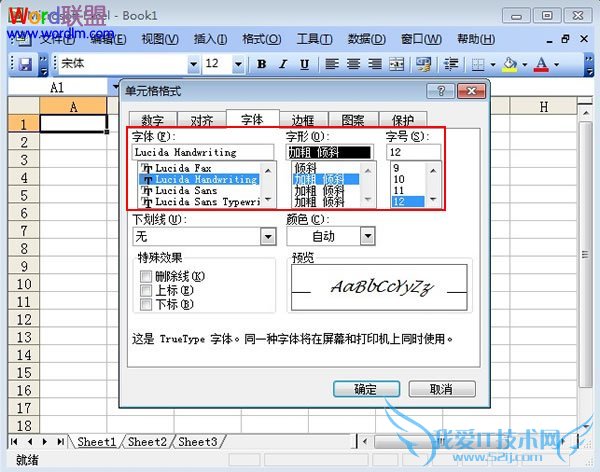Toggle Underline formatting button

[305, 64]
